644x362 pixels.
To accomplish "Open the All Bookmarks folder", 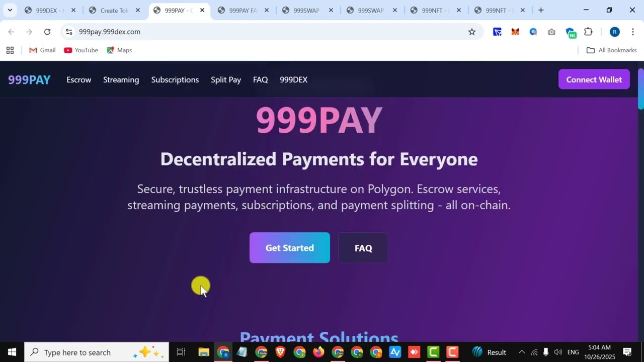I will 612,50.
